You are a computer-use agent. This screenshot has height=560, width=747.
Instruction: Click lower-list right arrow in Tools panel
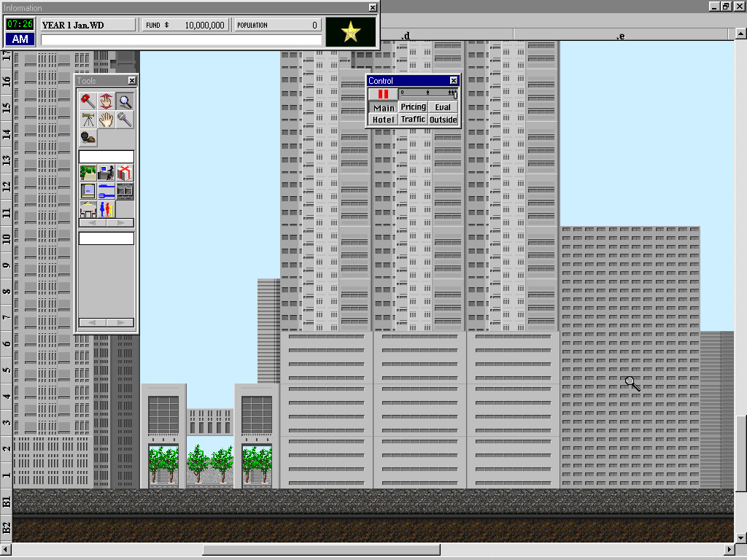[x=120, y=323]
